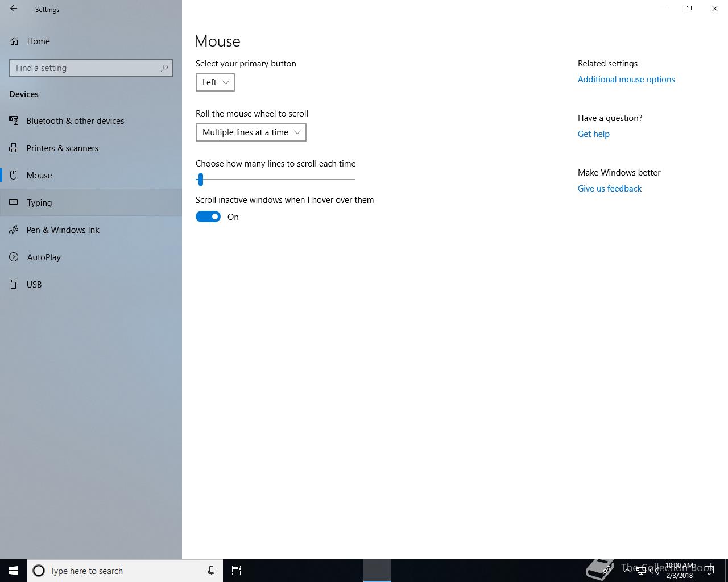The width and height of the screenshot is (728, 582).
Task: Open the Action Center notifications icon
Action: point(709,571)
